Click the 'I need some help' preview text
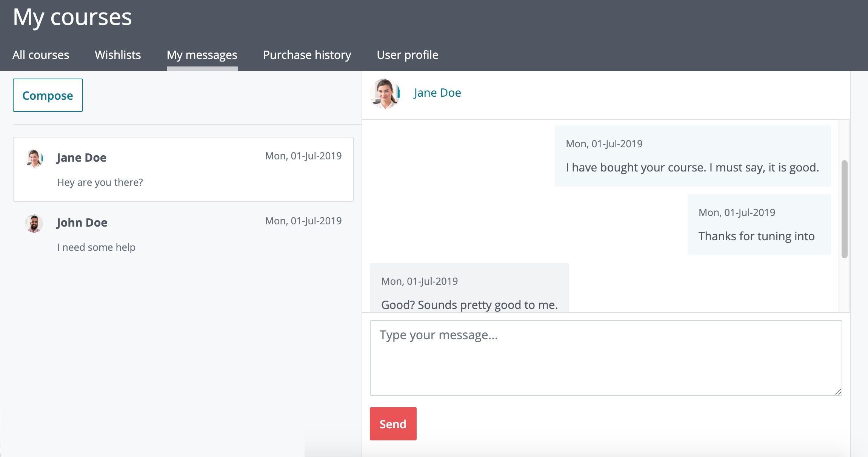 pos(96,247)
